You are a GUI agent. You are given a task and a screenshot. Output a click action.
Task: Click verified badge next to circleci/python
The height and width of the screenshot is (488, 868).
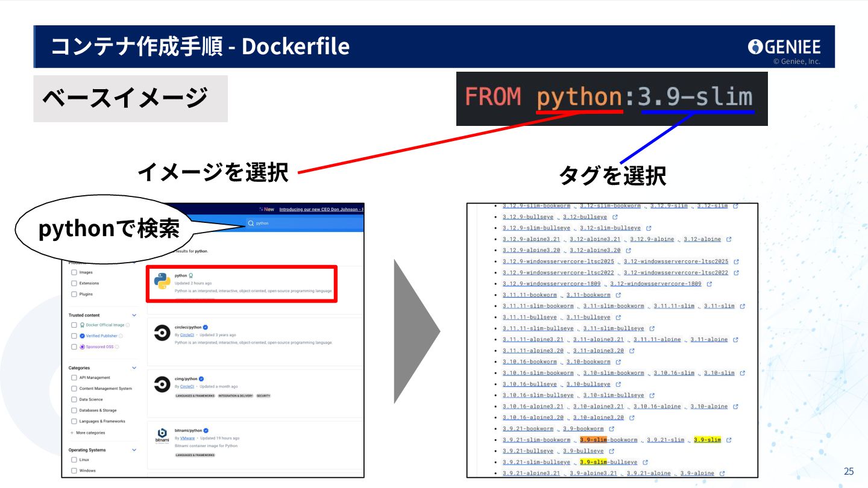206,327
